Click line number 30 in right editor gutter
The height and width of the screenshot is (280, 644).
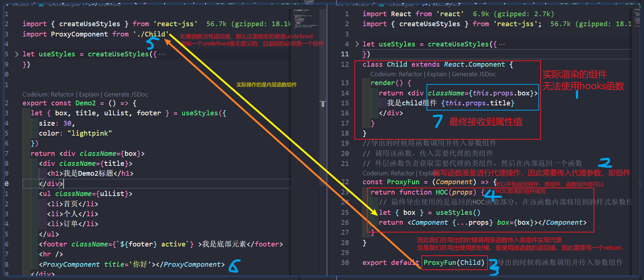point(345,263)
